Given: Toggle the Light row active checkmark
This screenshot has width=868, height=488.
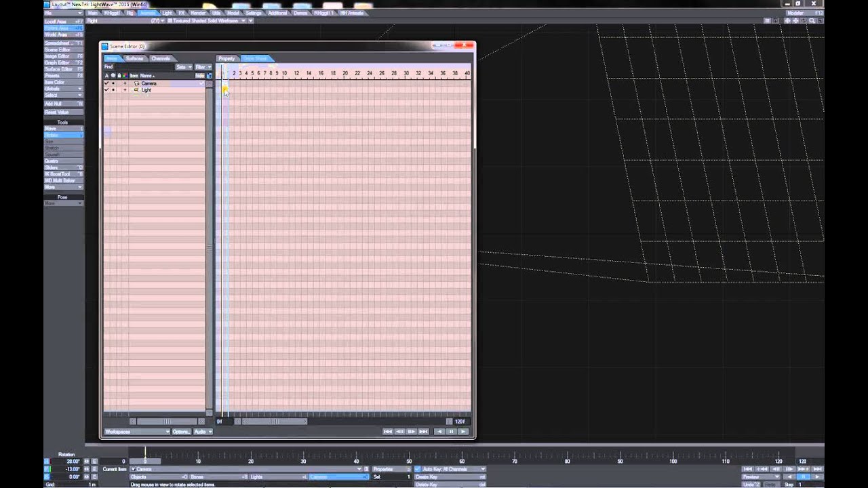Looking at the screenshot, I should pos(106,89).
